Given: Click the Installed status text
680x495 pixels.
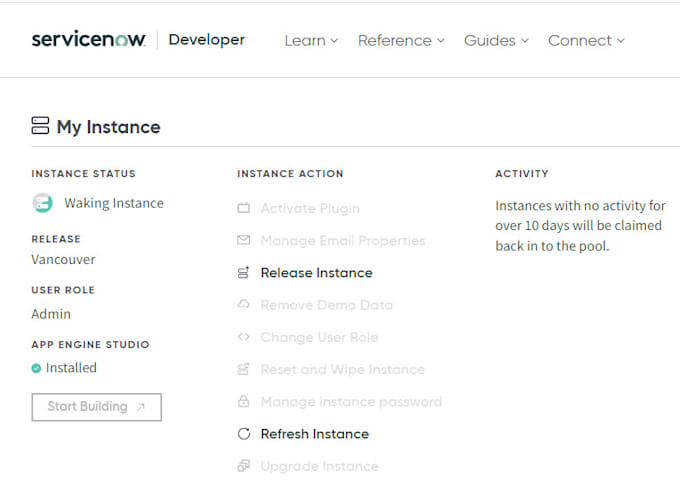Looking at the screenshot, I should coord(71,368).
